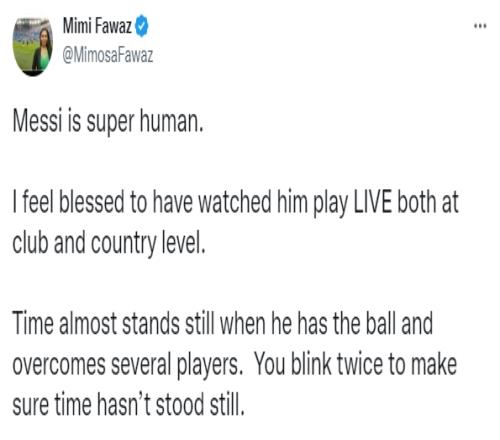Click the word "blessed" in the tweet
Viewport: 500px width, 440px height.
[x=92, y=202]
